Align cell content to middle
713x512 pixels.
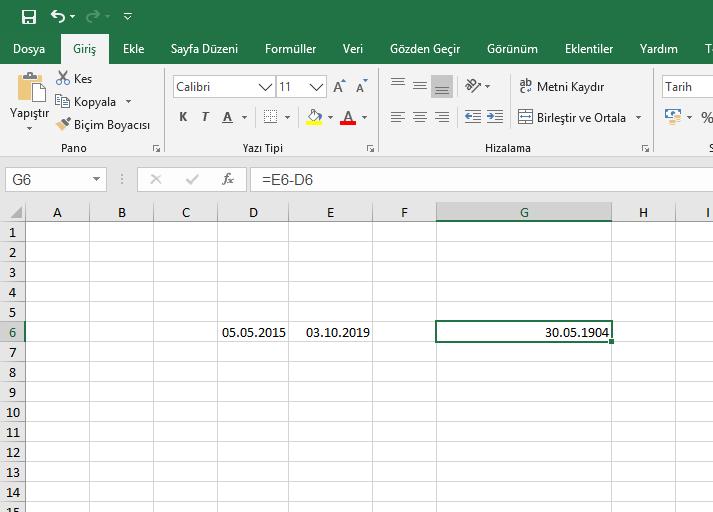coord(420,85)
